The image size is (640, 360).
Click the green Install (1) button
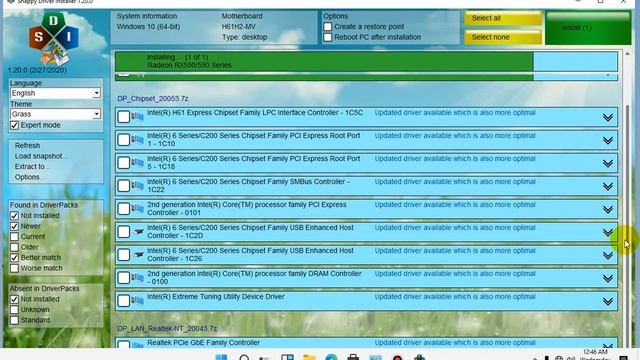pos(588,28)
